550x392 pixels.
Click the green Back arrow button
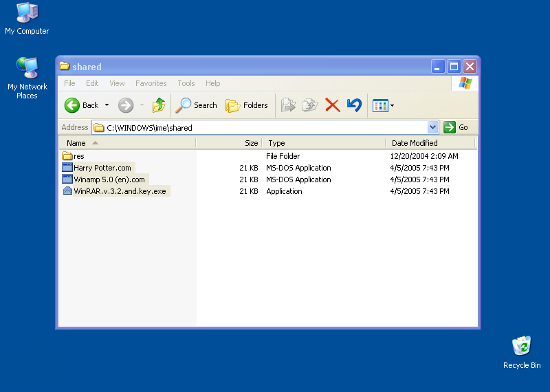[x=72, y=105]
